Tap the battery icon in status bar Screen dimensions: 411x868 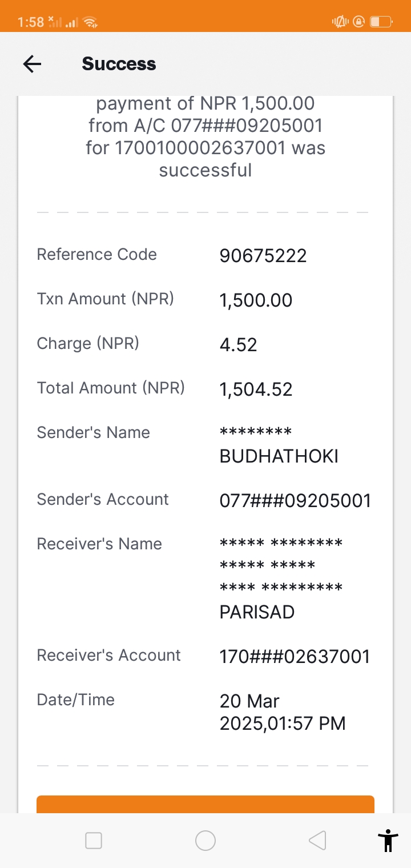tap(381, 22)
